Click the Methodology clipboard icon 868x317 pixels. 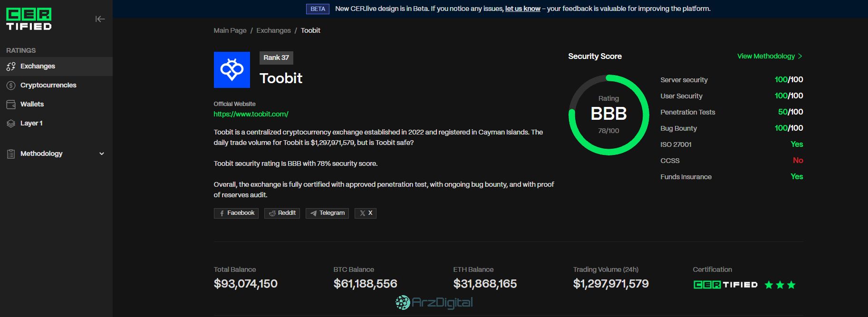(x=11, y=154)
